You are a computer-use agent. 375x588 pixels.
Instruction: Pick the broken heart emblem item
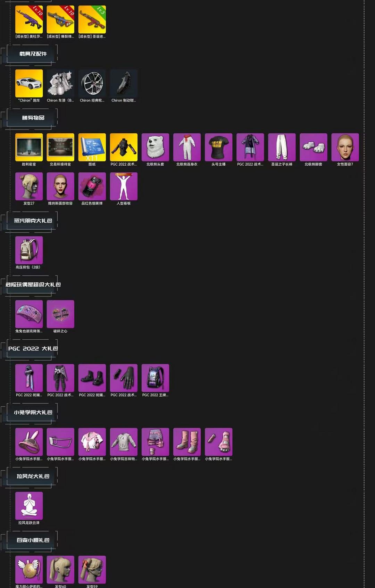[x=60, y=314]
